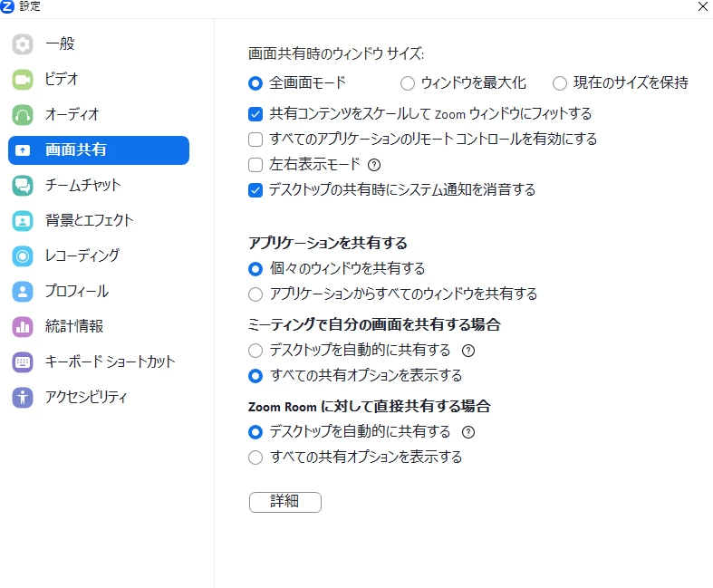Screen dimensions: 713x588
Task: Select アプリケーションからすべてのウィンドウを共有する radio
Action: [x=255, y=294]
